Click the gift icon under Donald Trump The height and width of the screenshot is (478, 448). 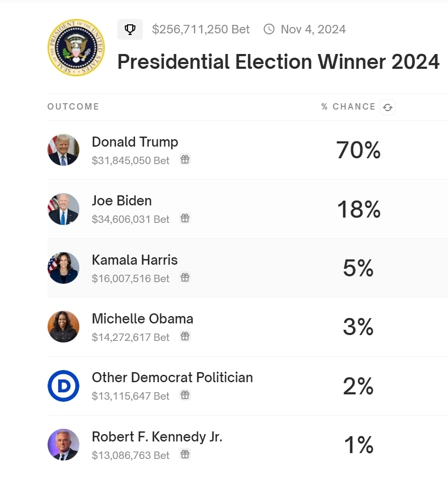tap(185, 159)
